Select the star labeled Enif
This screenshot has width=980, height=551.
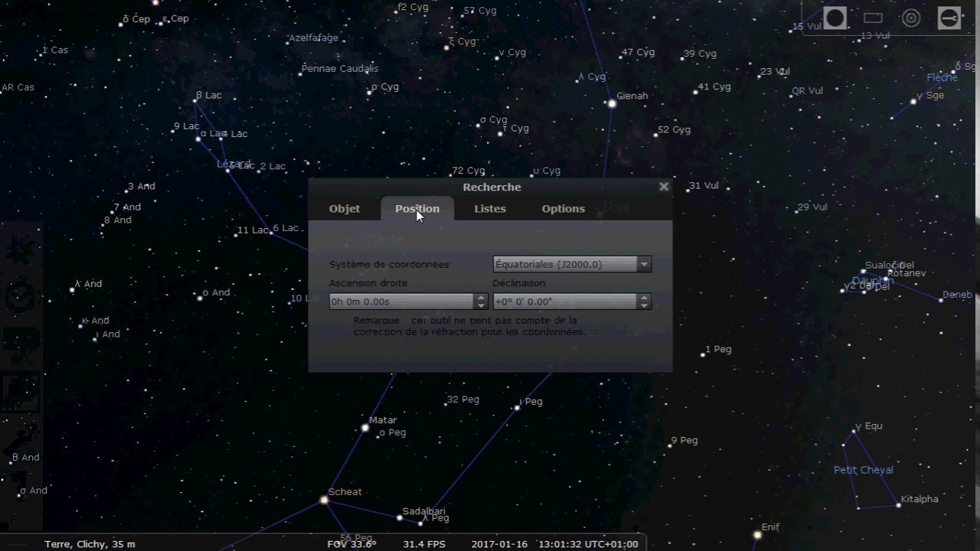click(x=757, y=535)
